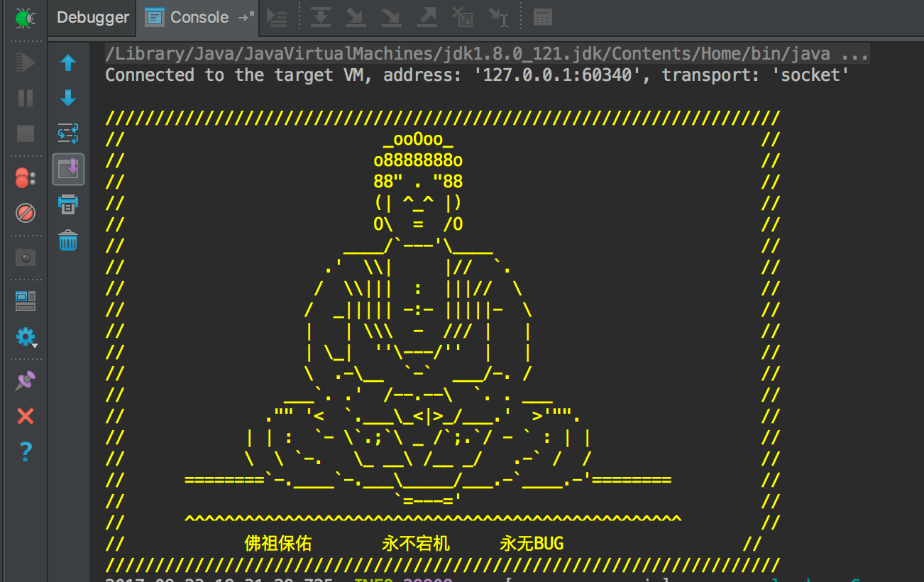Switch to the Console tab
The image size is (924, 582).
pyautogui.click(x=199, y=18)
